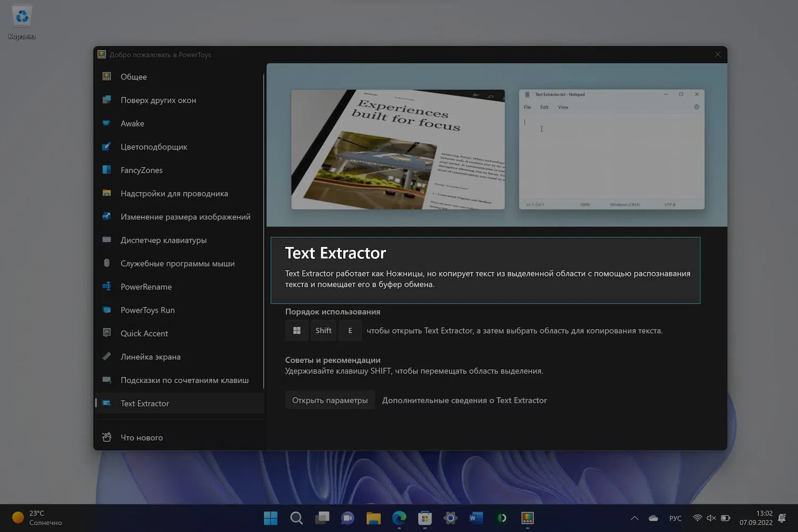Click the Text Extractor preview image
Viewport: 798px width, 532px height.
point(497,145)
